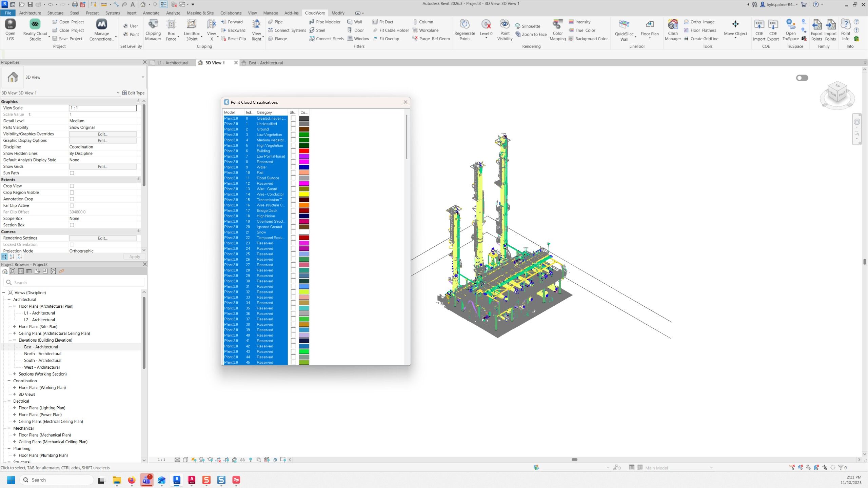Click the red Building color swatch
Viewport: 868px width, 488px height.
click(304, 151)
